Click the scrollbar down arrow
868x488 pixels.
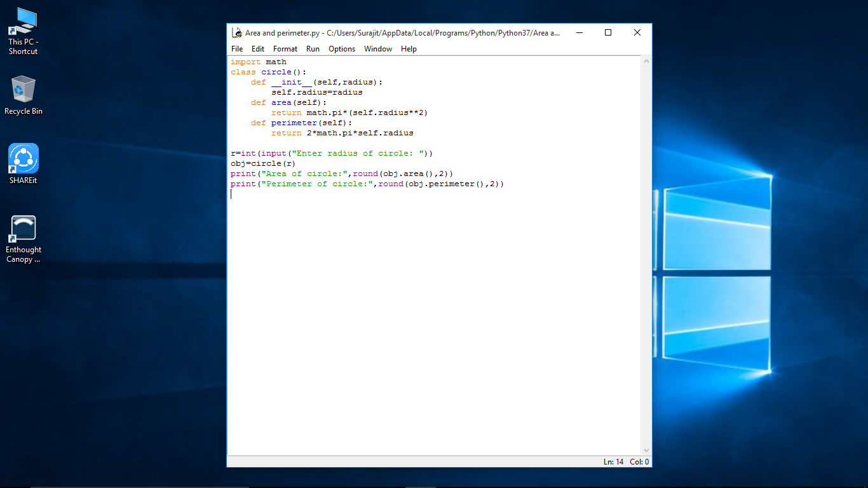point(646,449)
